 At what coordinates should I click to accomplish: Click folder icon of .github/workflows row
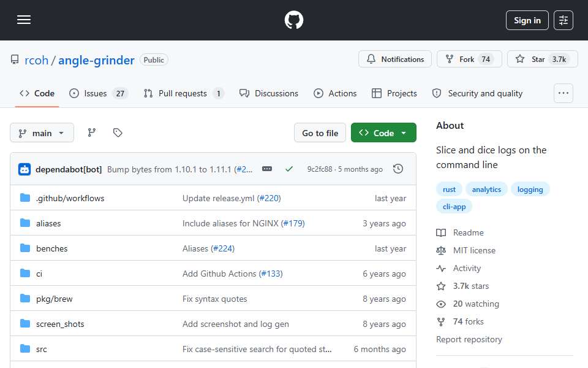pos(24,197)
